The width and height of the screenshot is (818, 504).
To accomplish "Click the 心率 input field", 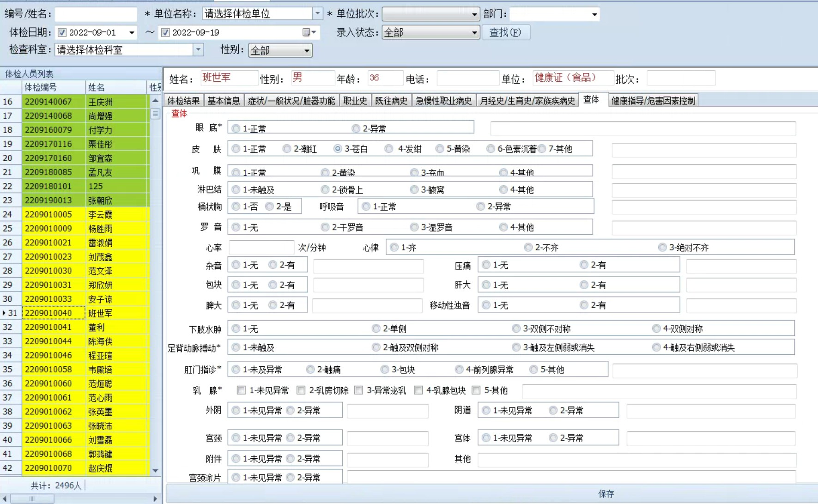I will pyautogui.click(x=261, y=248).
